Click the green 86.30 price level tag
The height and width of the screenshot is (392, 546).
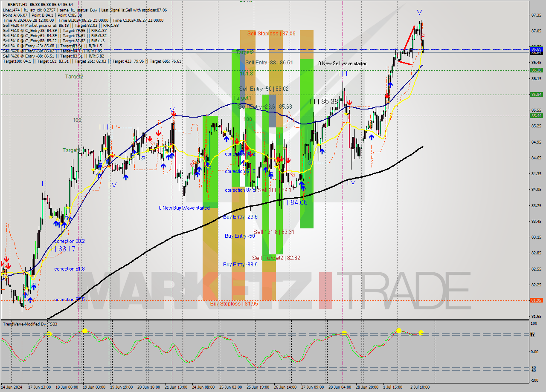(x=537, y=70)
